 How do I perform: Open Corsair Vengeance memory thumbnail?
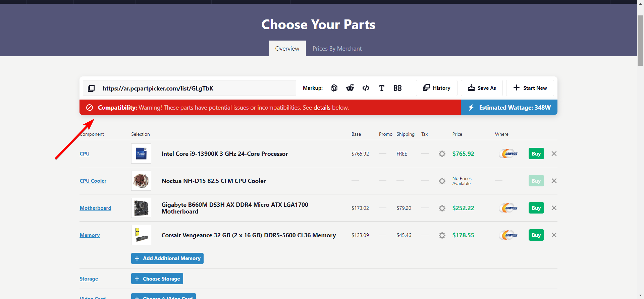(x=141, y=235)
